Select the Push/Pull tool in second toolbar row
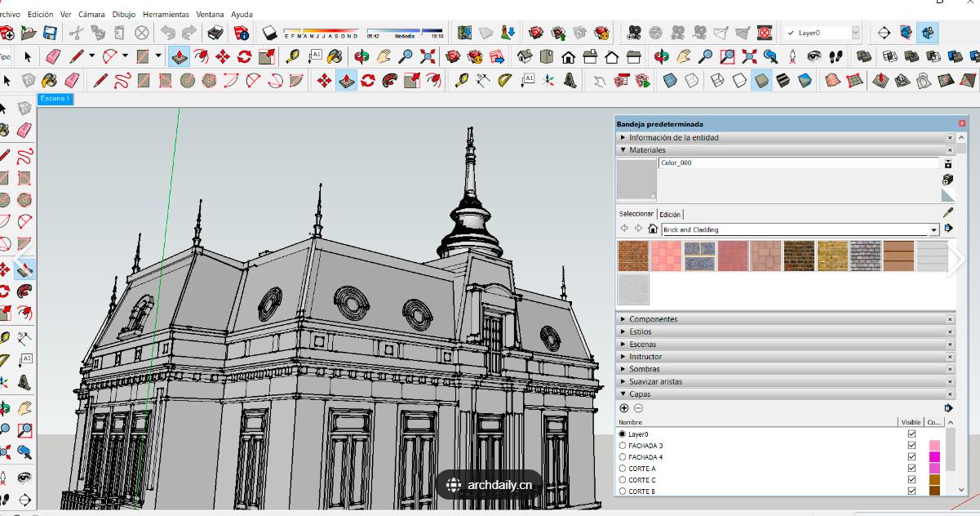 coord(180,56)
